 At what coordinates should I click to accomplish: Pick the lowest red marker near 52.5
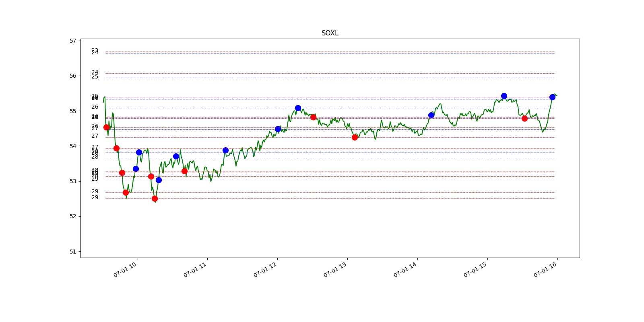(155, 198)
